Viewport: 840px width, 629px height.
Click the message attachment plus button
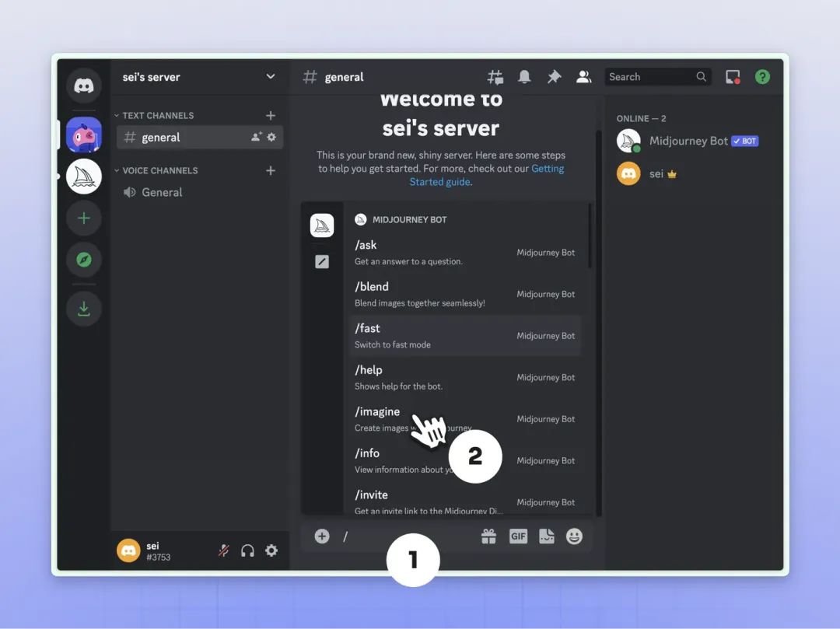pyautogui.click(x=322, y=536)
